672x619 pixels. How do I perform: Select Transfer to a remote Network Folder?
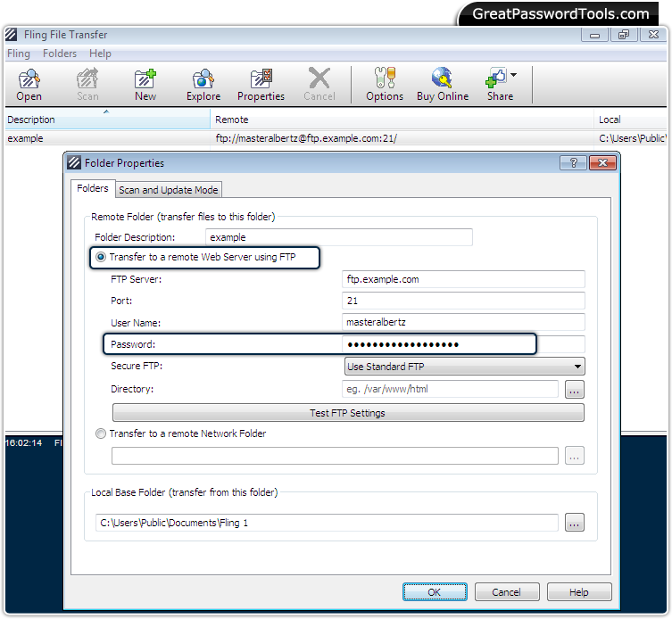coord(101,433)
